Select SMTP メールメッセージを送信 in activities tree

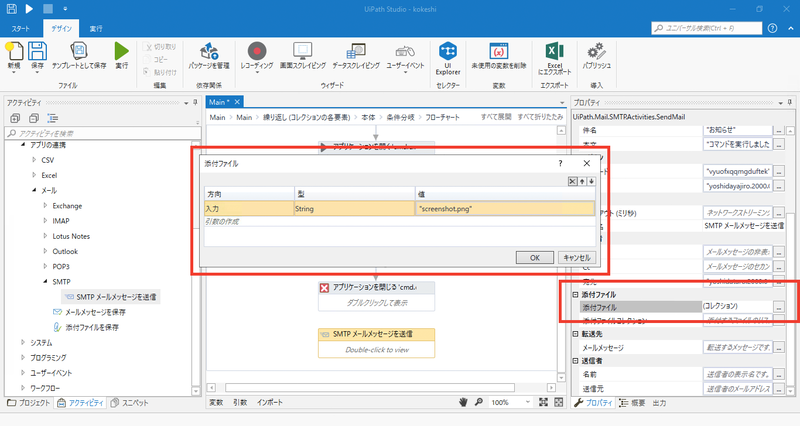111,297
